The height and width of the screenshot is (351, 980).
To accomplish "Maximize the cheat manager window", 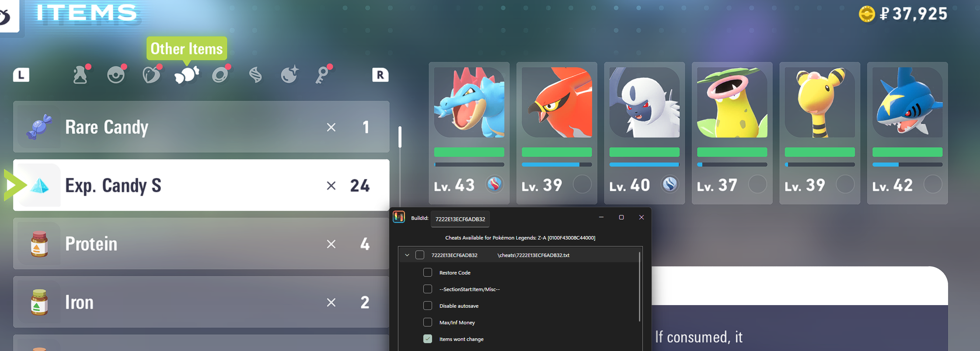I will pos(621,217).
